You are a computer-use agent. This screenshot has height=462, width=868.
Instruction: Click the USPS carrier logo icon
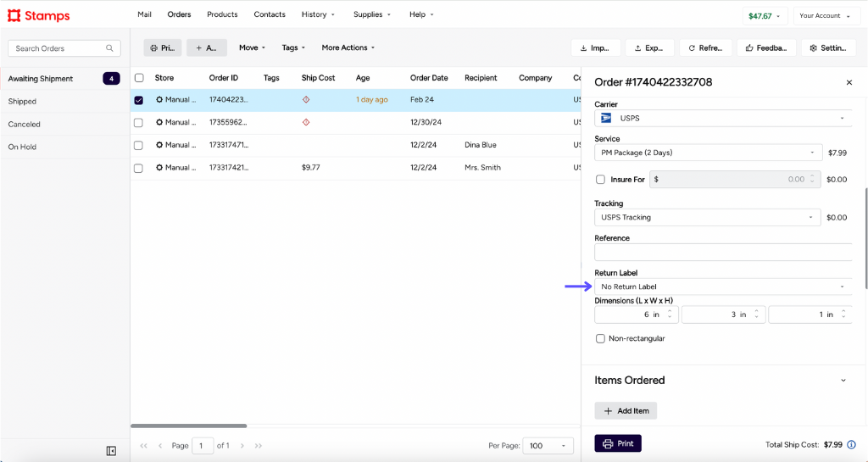click(x=606, y=118)
